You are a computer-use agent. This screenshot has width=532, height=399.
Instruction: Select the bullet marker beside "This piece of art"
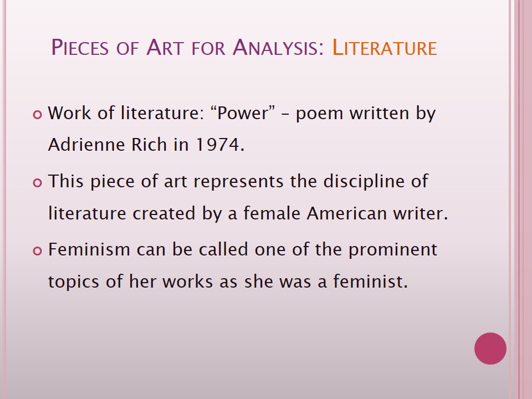coord(38,183)
